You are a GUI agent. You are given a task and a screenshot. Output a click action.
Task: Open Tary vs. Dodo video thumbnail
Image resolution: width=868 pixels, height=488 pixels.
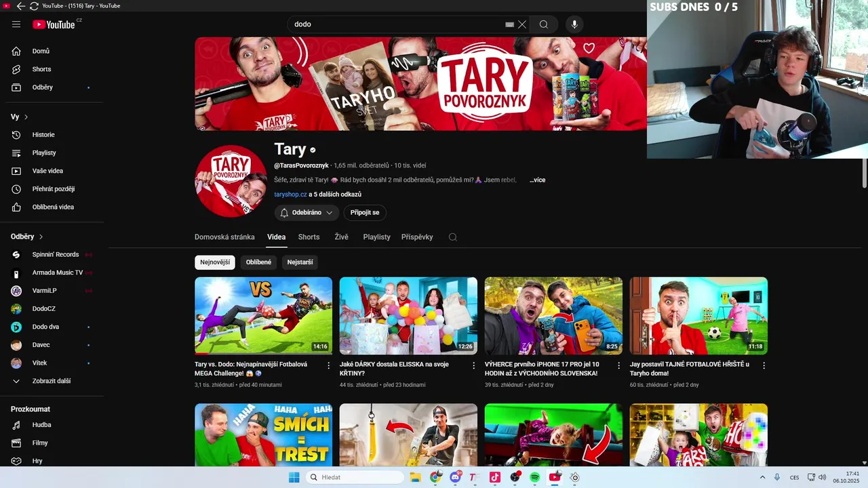[263, 315]
